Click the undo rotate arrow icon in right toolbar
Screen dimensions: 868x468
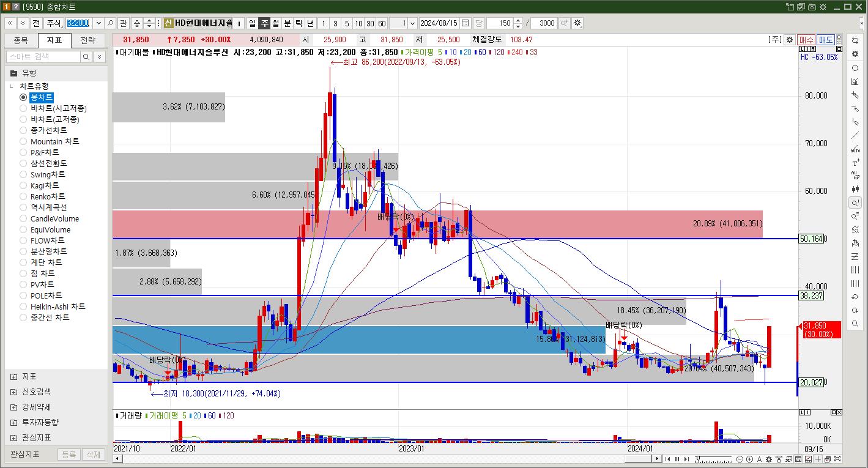[855, 297]
